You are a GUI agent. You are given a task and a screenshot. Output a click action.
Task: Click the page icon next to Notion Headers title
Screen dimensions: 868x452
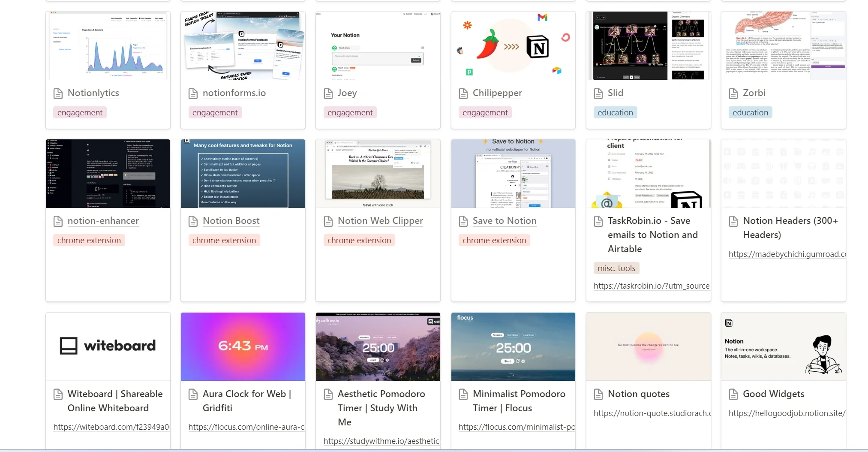733,221
